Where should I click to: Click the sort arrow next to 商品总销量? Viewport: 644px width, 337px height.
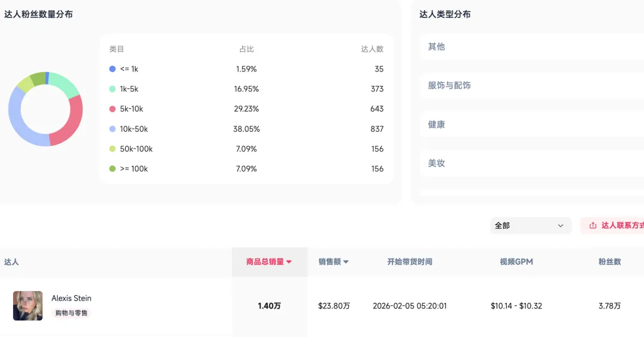tap(289, 262)
